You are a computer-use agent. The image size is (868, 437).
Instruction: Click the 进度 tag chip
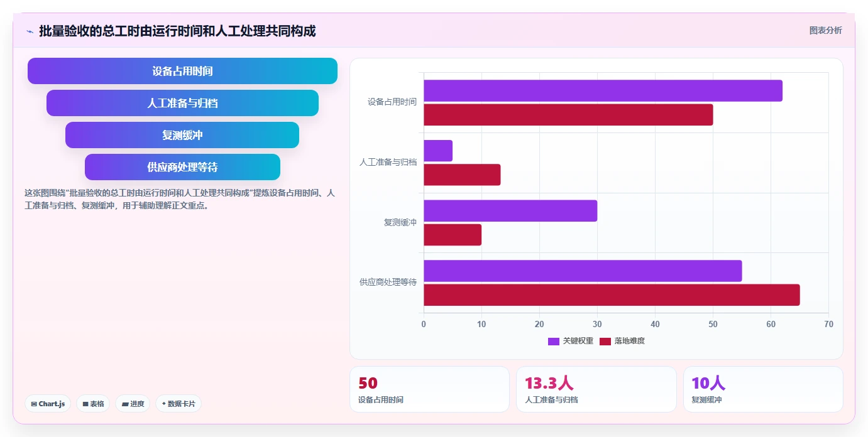(133, 404)
